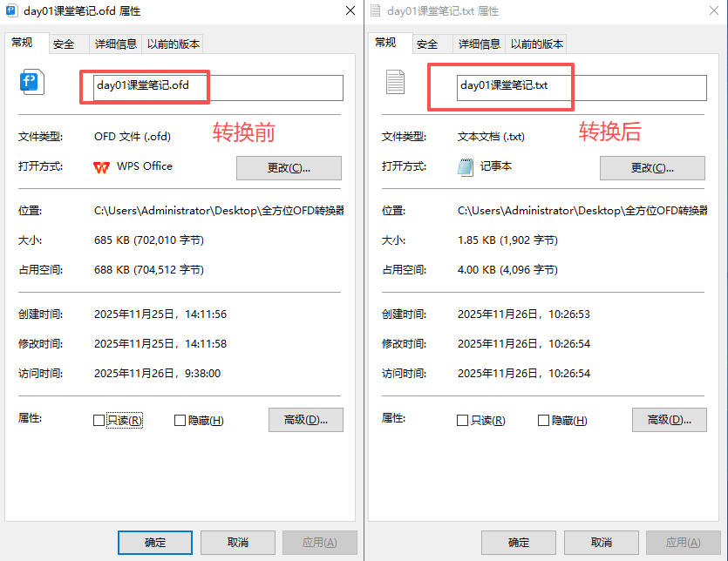Click the day01课堂笔记.txt filename field
This screenshot has width=728, height=561.
click(581, 86)
